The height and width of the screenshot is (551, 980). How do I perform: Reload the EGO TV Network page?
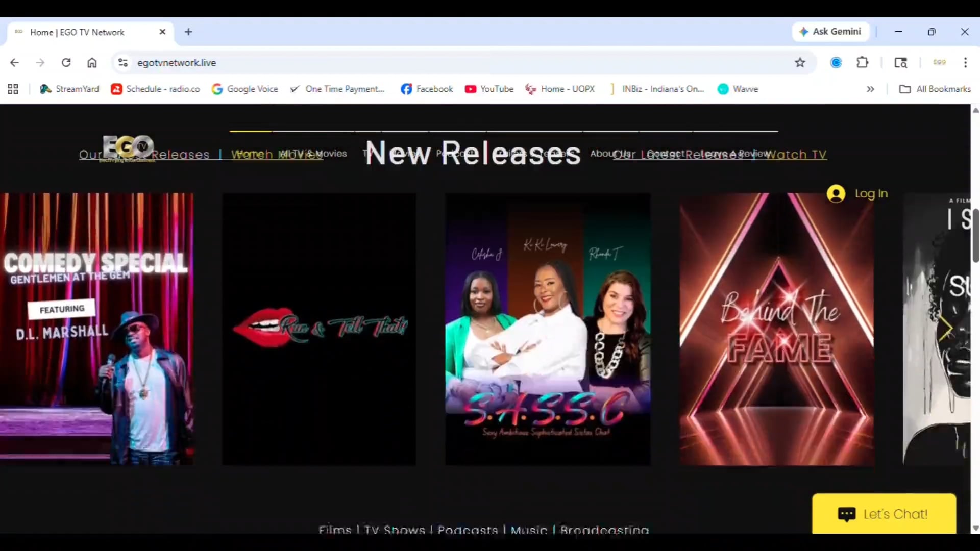(66, 62)
